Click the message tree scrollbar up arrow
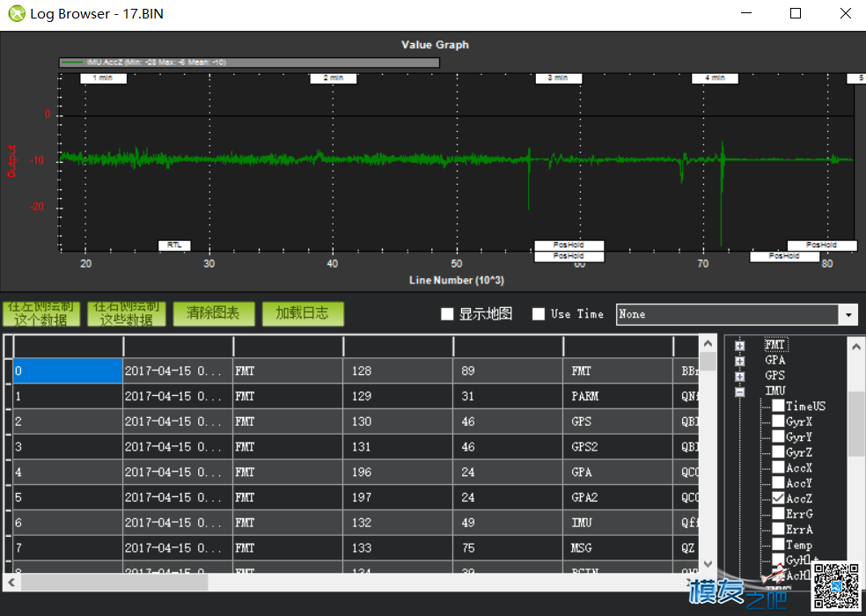The height and width of the screenshot is (616, 866). 855,347
